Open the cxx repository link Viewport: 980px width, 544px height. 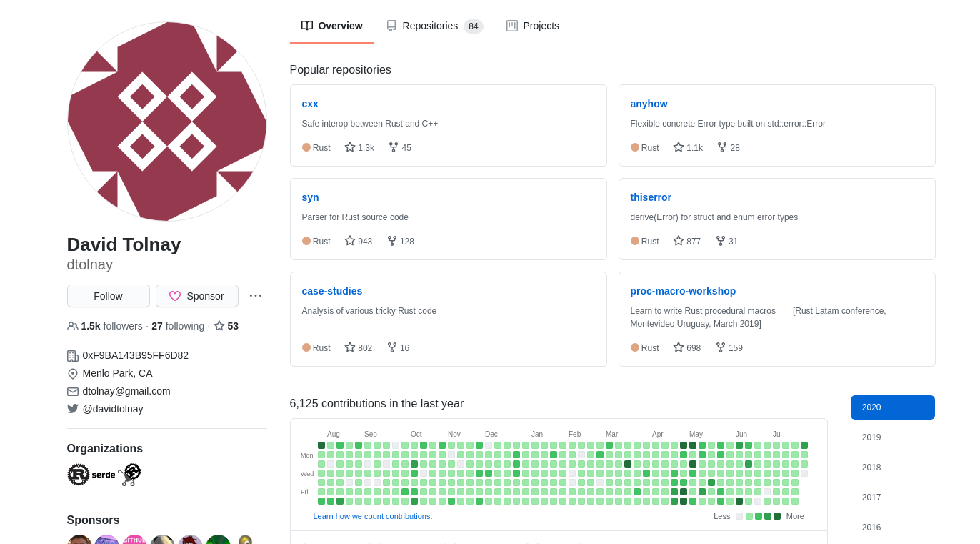(310, 104)
